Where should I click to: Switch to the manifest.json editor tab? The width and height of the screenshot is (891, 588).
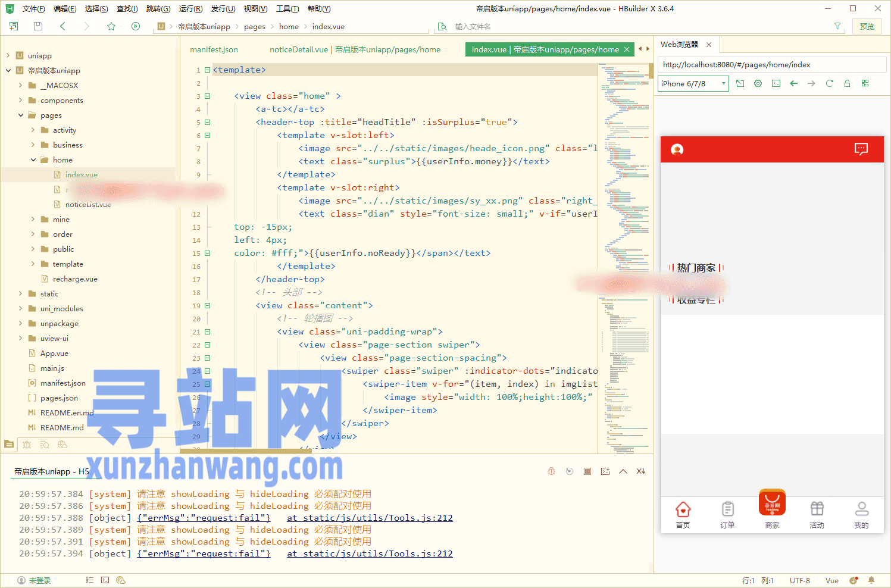click(214, 49)
